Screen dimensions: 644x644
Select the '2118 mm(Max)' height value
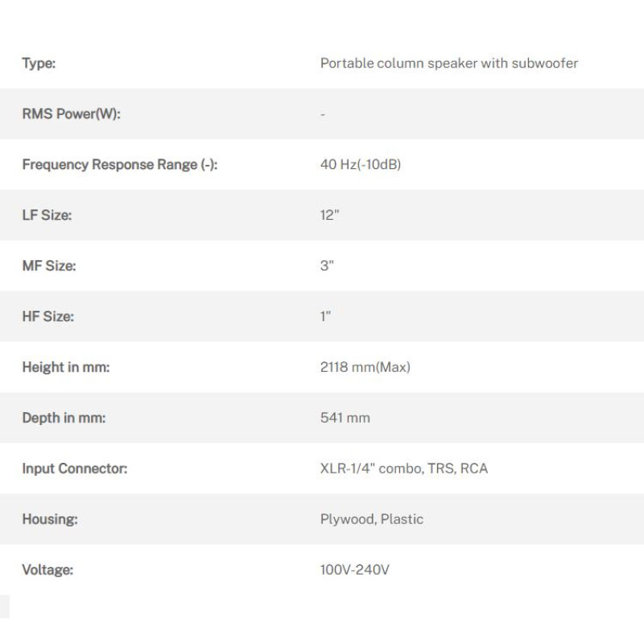point(365,367)
